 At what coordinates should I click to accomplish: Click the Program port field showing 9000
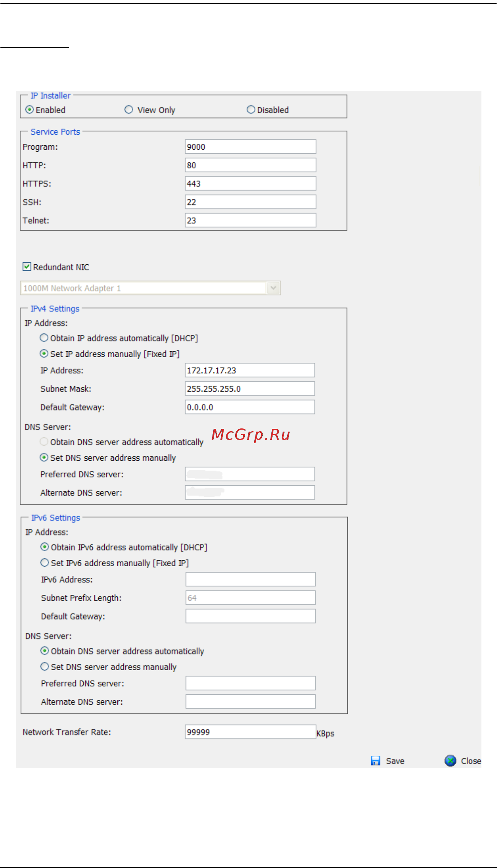251,147
